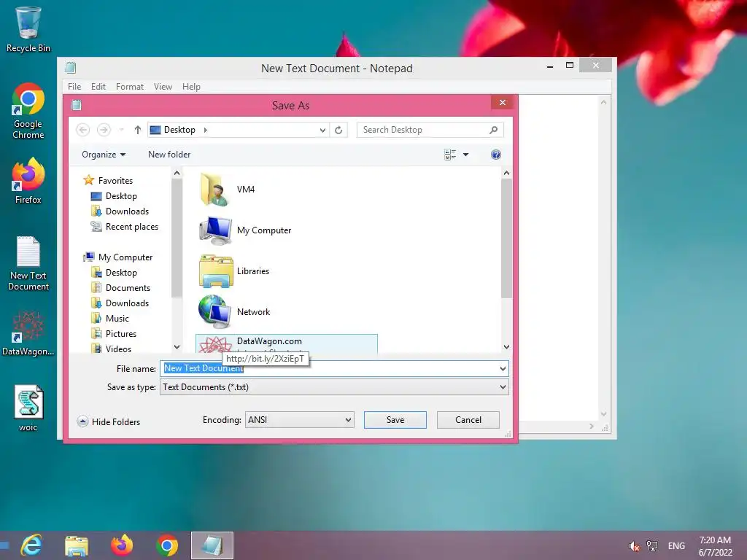Open Internet Explorer from the taskbar
747x560 pixels.
(x=31, y=545)
